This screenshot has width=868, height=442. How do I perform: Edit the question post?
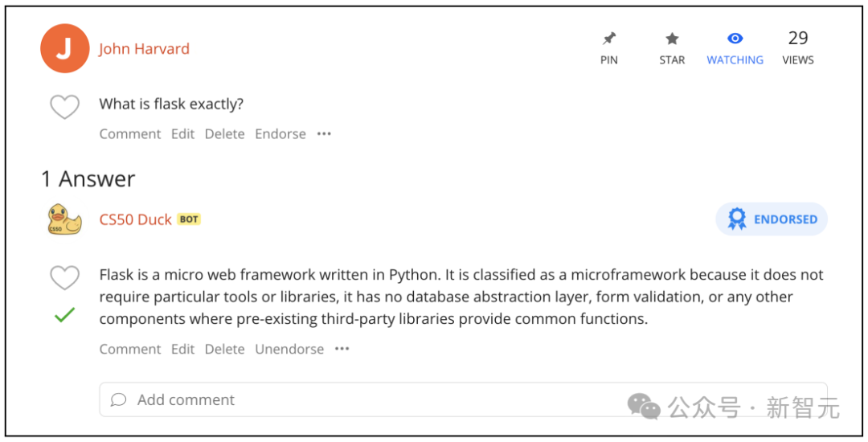click(x=182, y=134)
